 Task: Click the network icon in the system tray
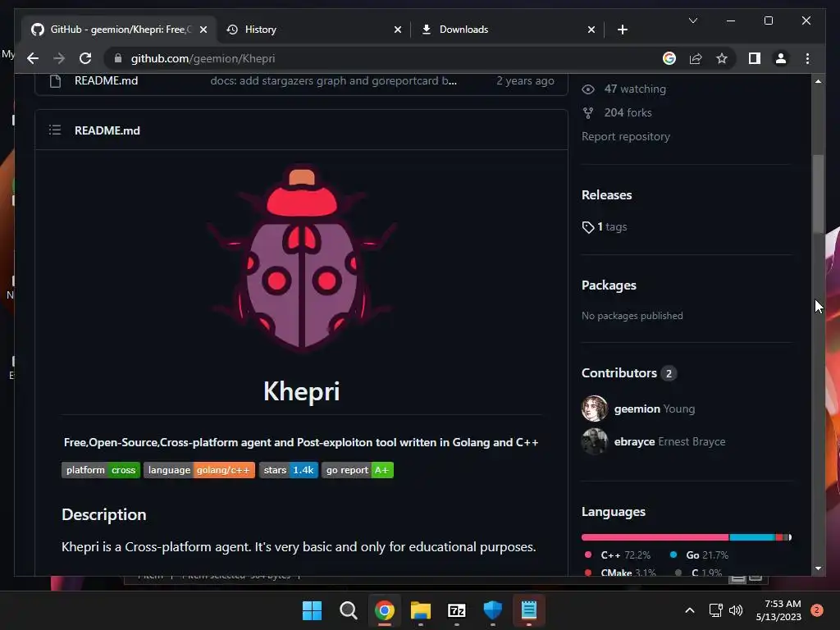[715, 610]
